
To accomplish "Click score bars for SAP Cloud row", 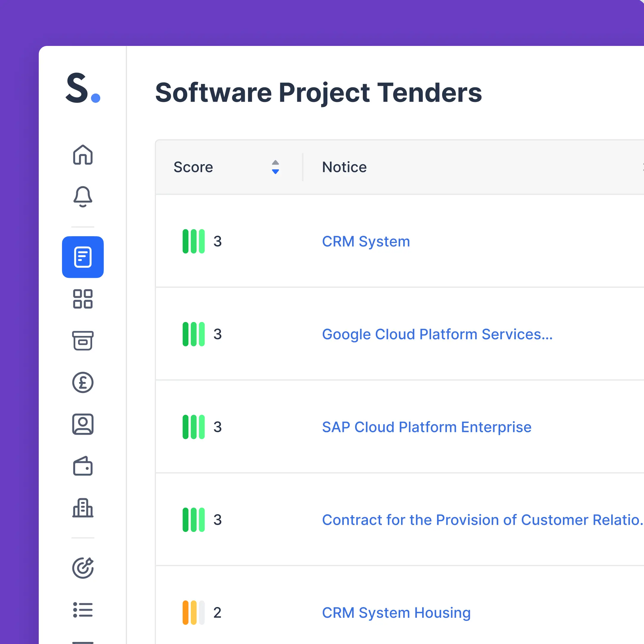I will (194, 427).
